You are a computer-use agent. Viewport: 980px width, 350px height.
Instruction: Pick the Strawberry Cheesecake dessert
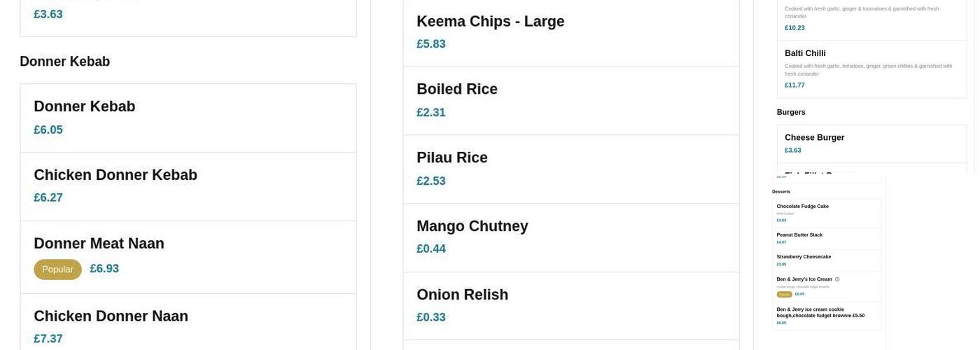tap(826, 260)
